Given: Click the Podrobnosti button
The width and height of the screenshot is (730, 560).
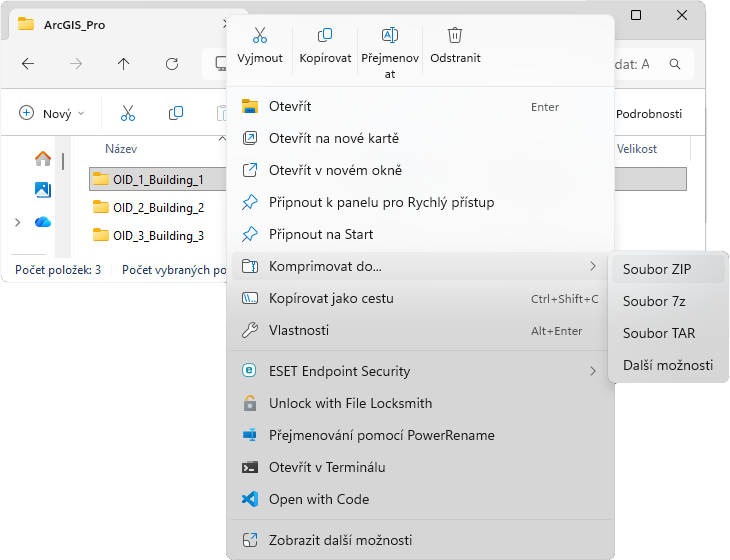Looking at the screenshot, I should (x=649, y=114).
